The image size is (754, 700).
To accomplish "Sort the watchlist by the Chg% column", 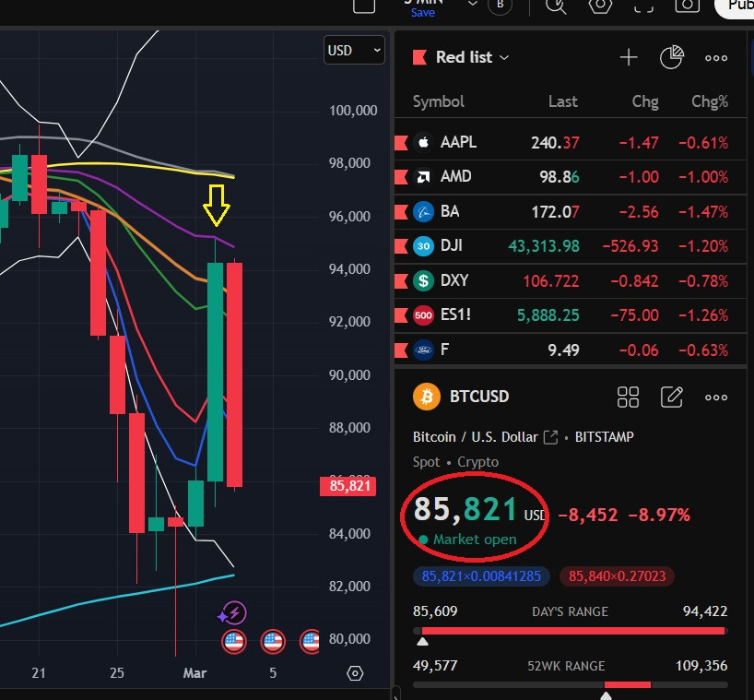I will (709, 102).
